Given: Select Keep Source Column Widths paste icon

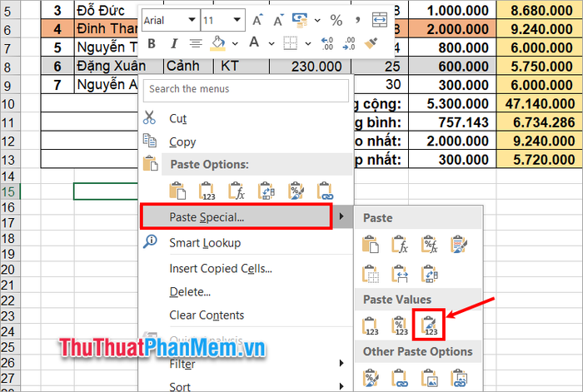Looking at the screenshot, I should (401, 273).
